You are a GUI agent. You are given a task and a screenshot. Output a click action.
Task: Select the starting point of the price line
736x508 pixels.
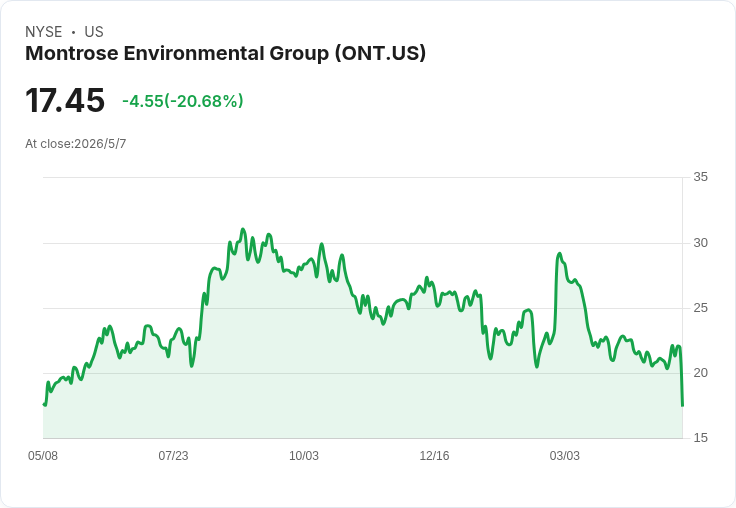(x=44, y=404)
